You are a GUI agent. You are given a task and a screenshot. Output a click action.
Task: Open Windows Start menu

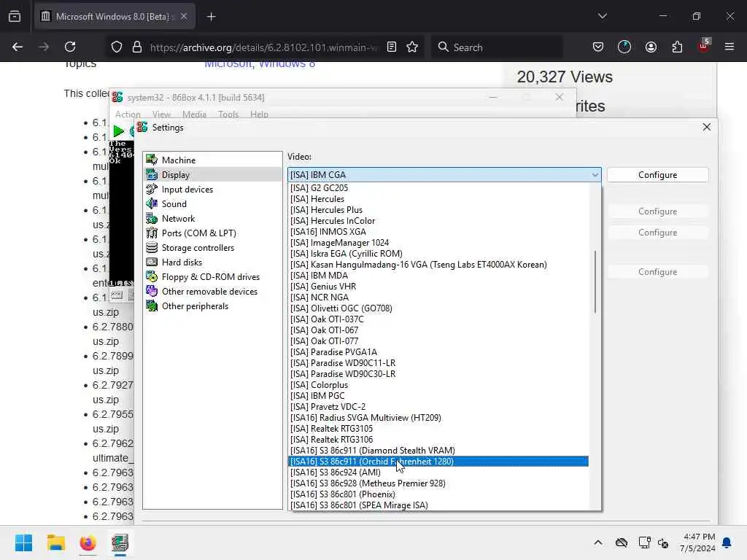point(23,542)
